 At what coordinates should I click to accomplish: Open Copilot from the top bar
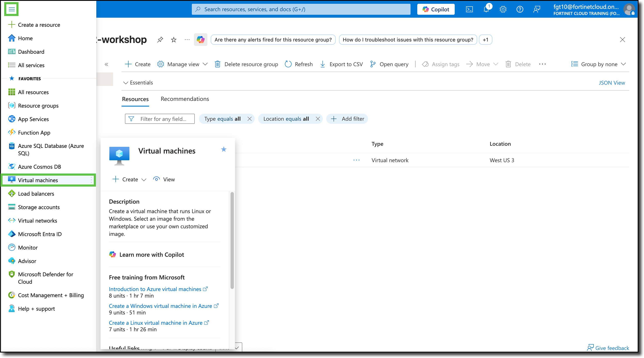[436, 9]
